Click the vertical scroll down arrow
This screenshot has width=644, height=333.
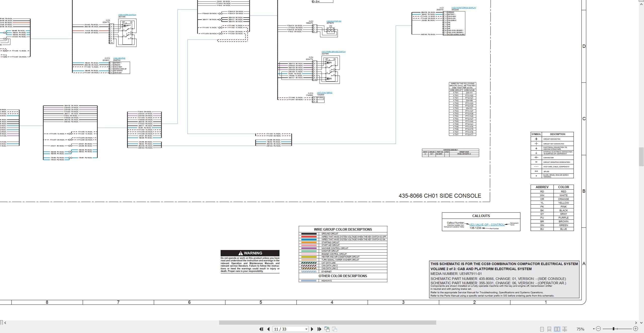(641, 323)
